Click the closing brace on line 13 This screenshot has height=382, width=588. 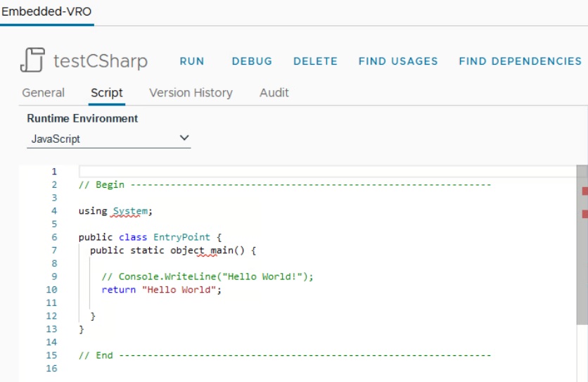coord(82,329)
